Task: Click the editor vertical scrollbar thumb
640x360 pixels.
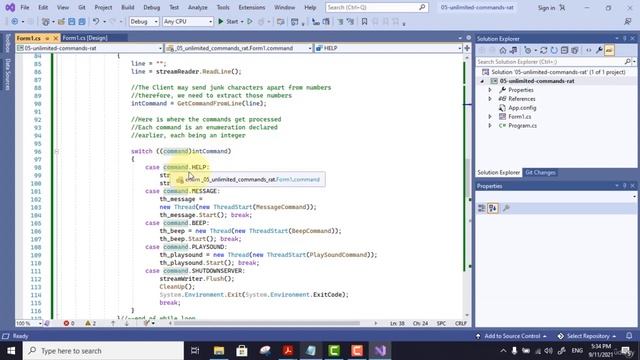Action: (467, 178)
